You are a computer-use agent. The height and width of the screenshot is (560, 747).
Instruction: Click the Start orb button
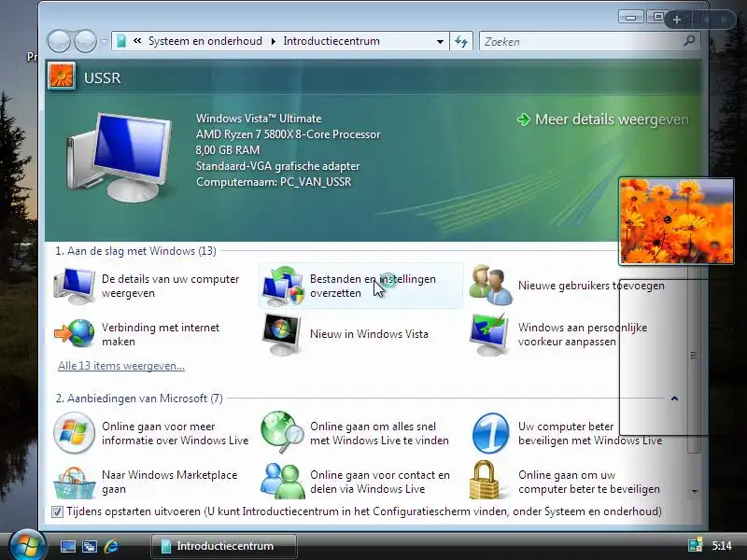point(27,545)
